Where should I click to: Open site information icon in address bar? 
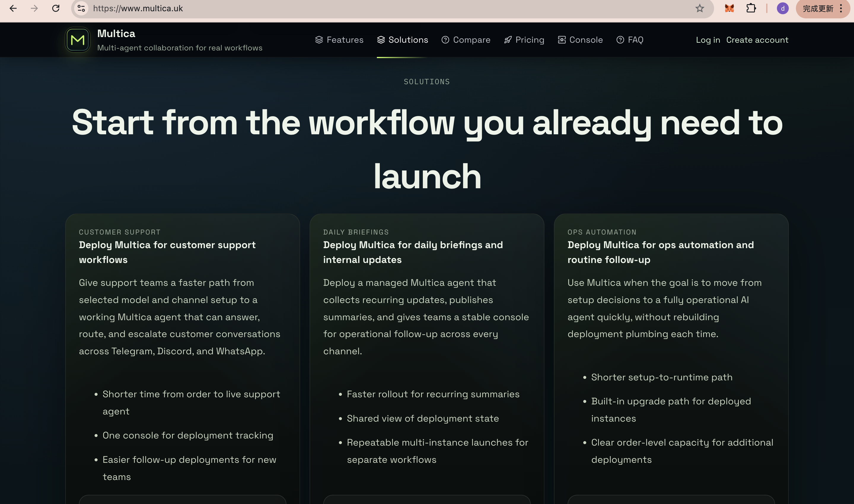(81, 8)
